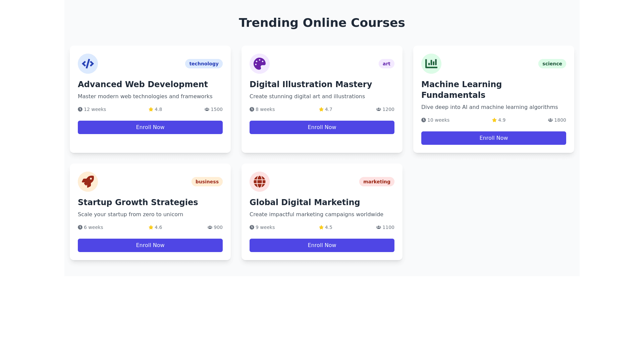The width and height of the screenshot is (644, 362).
Task: Click the students icon beside 1200
Action: tap(379, 109)
